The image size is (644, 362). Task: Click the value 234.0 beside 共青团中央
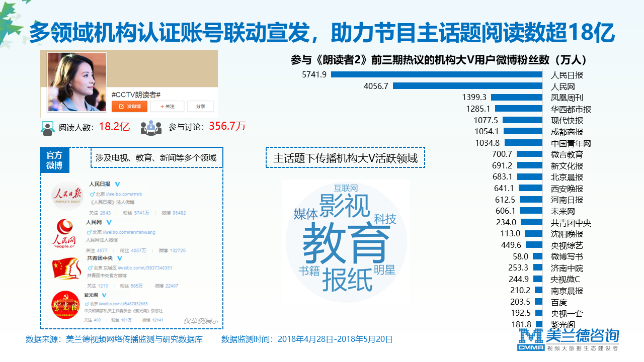click(506, 222)
